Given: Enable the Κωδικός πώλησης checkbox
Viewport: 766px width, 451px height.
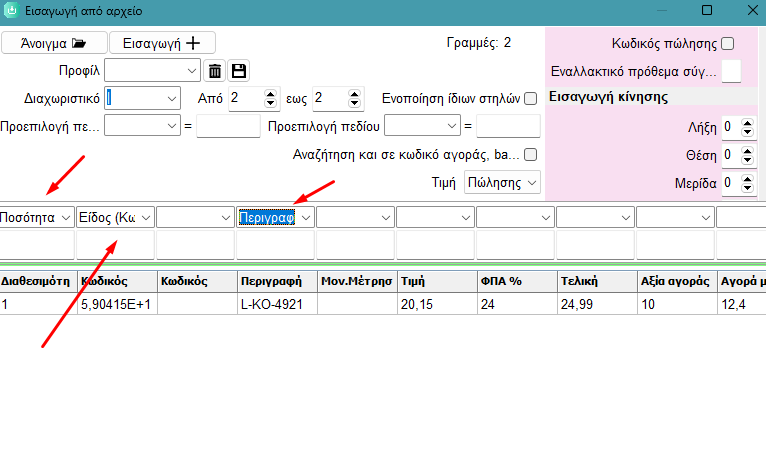Looking at the screenshot, I should 727,43.
